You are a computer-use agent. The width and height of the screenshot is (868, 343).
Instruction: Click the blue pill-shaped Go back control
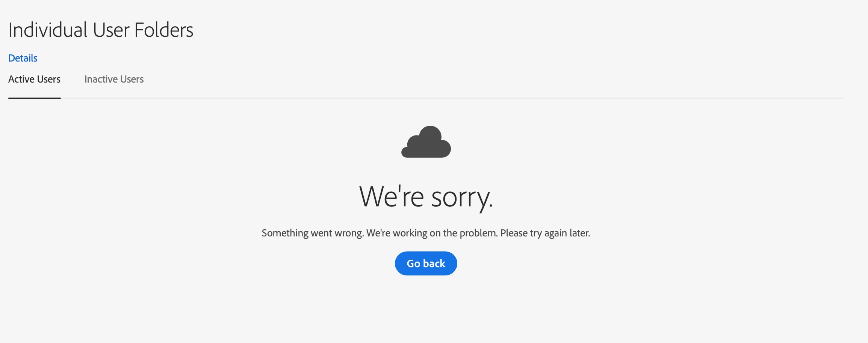click(x=426, y=263)
